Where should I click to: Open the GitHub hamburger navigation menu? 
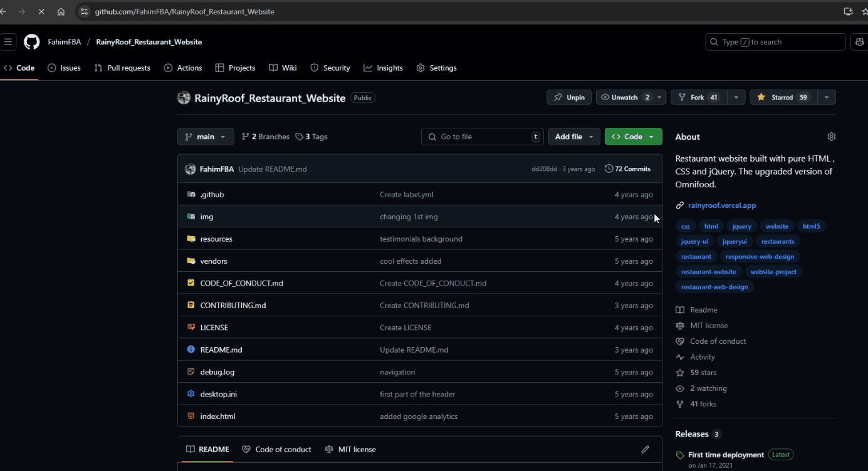point(8,42)
